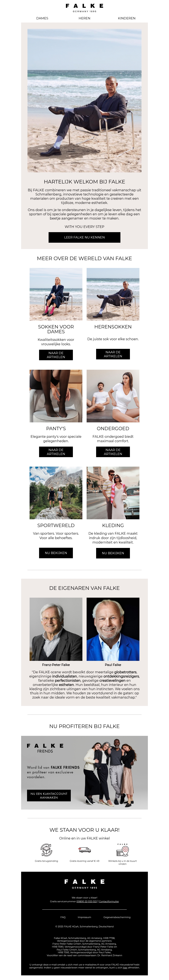Open the Impressum footer link
The height and width of the screenshot is (980, 169).
[x=84, y=917]
